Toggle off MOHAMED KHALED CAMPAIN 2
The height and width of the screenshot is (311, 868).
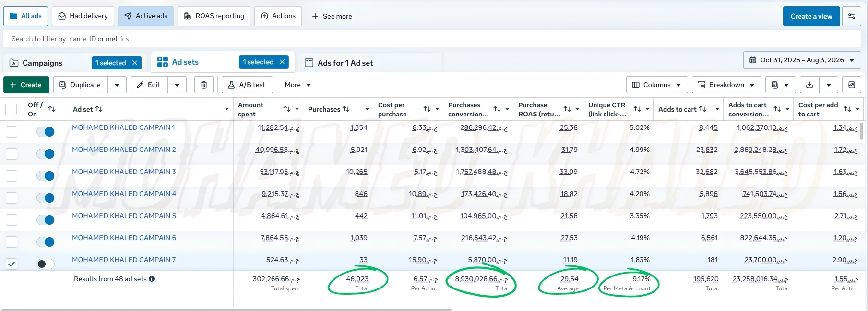pyautogui.click(x=46, y=154)
